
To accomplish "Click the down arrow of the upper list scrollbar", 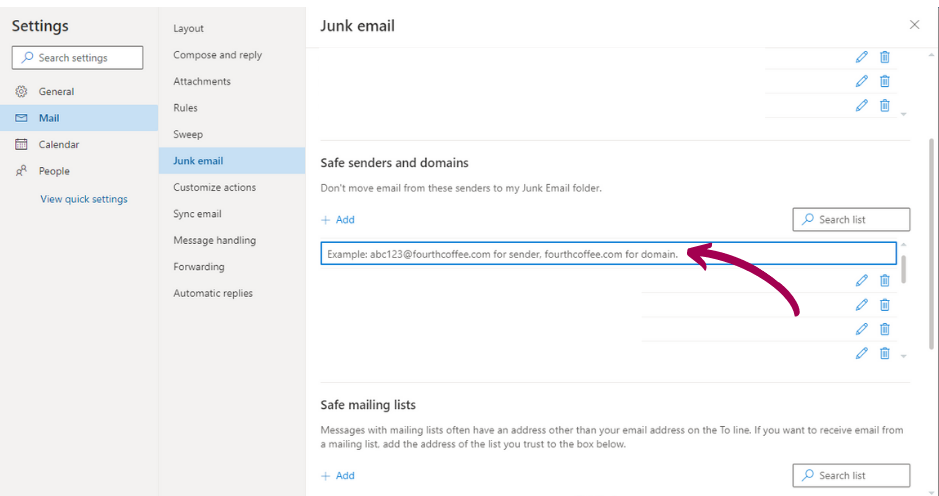I will tap(904, 114).
